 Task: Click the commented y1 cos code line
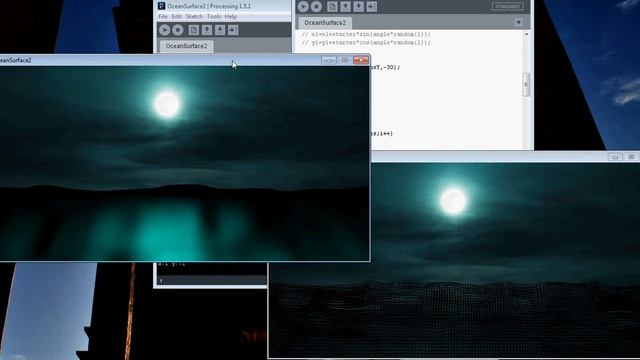coord(366,42)
